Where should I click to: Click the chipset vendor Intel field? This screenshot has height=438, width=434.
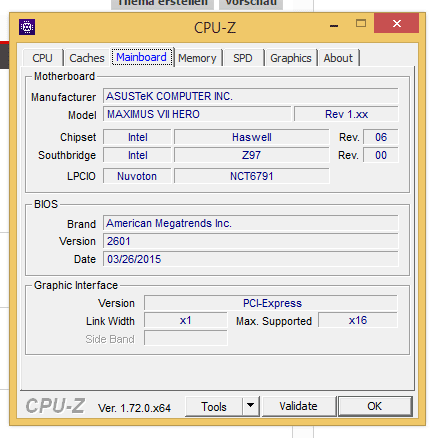137,137
